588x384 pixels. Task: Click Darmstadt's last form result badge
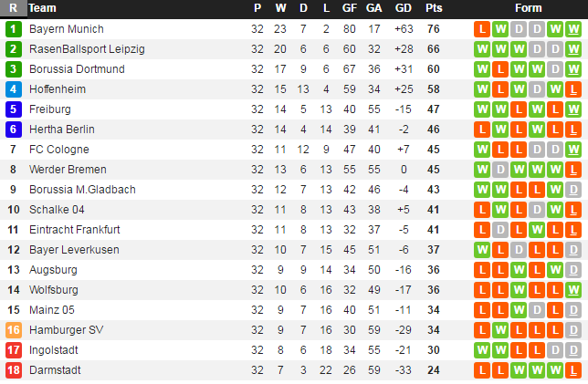[x=572, y=370]
